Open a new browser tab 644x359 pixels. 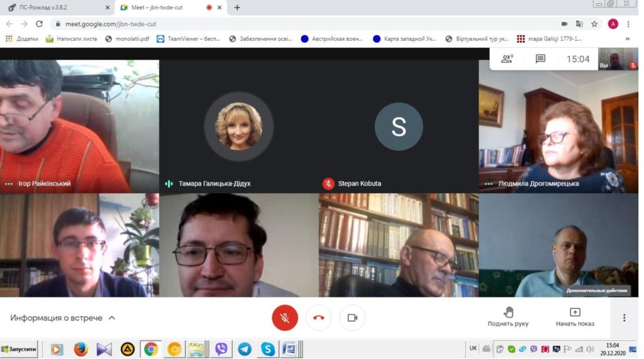pos(237,8)
